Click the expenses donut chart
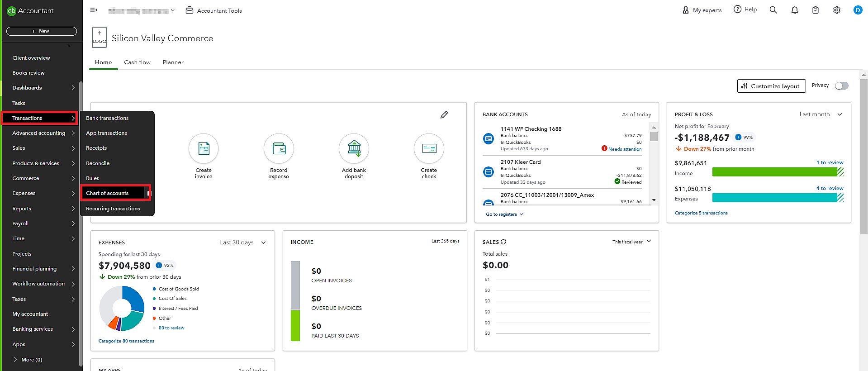This screenshot has width=868, height=371. click(122, 309)
